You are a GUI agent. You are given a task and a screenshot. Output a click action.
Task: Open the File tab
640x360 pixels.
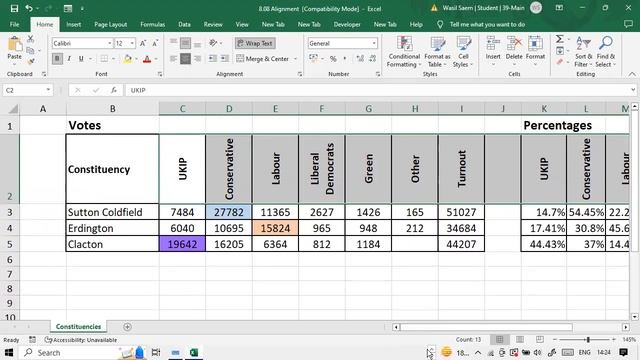coord(14,24)
